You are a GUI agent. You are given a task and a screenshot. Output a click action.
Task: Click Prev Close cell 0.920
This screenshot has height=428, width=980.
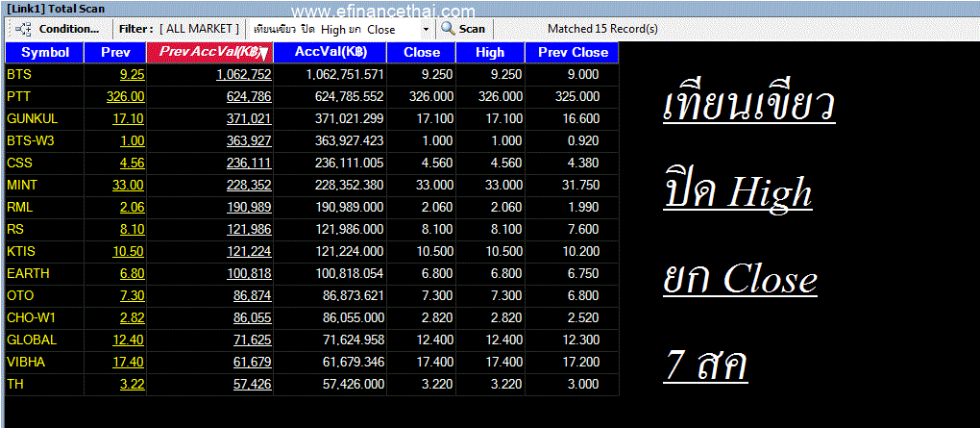click(x=584, y=140)
